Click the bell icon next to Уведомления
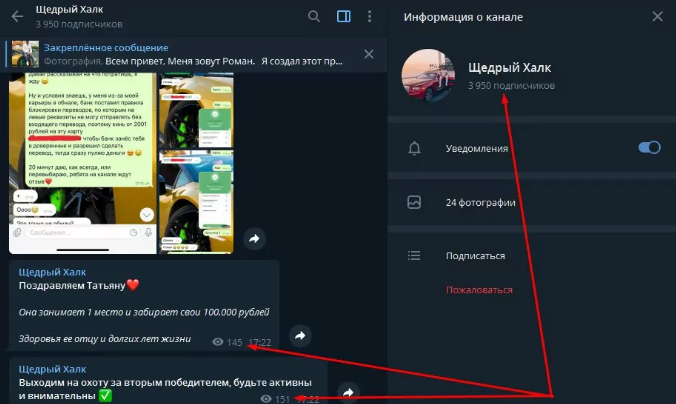The image size is (676, 404). coord(414,148)
